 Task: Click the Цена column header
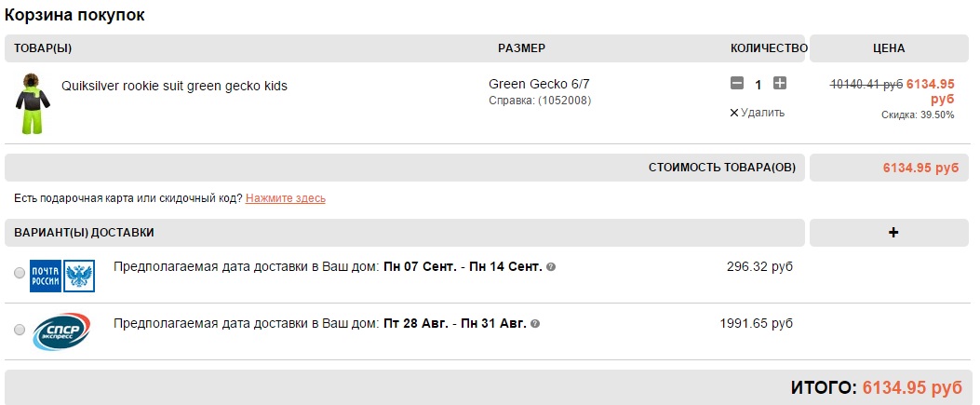888,48
